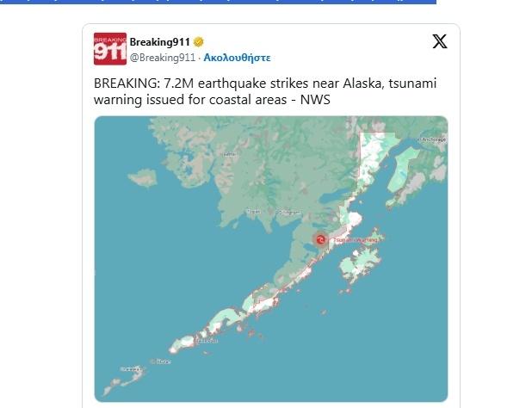Click the Anchorage label on the map

[433, 139]
